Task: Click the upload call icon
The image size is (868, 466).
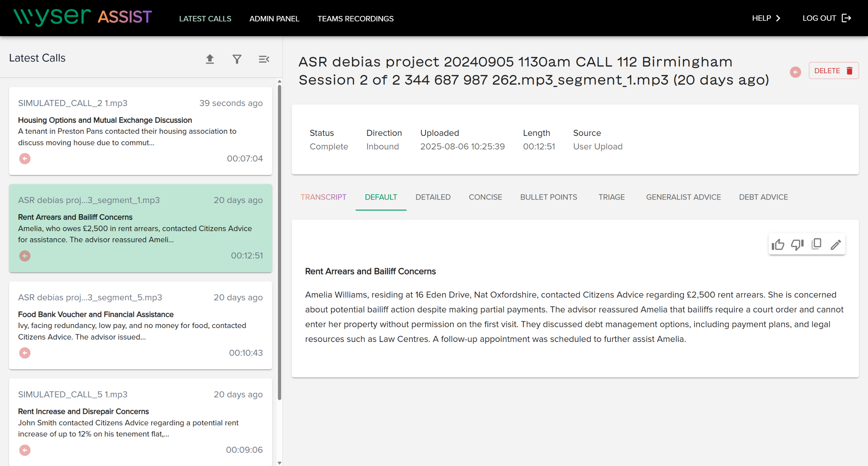Action: [210, 59]
